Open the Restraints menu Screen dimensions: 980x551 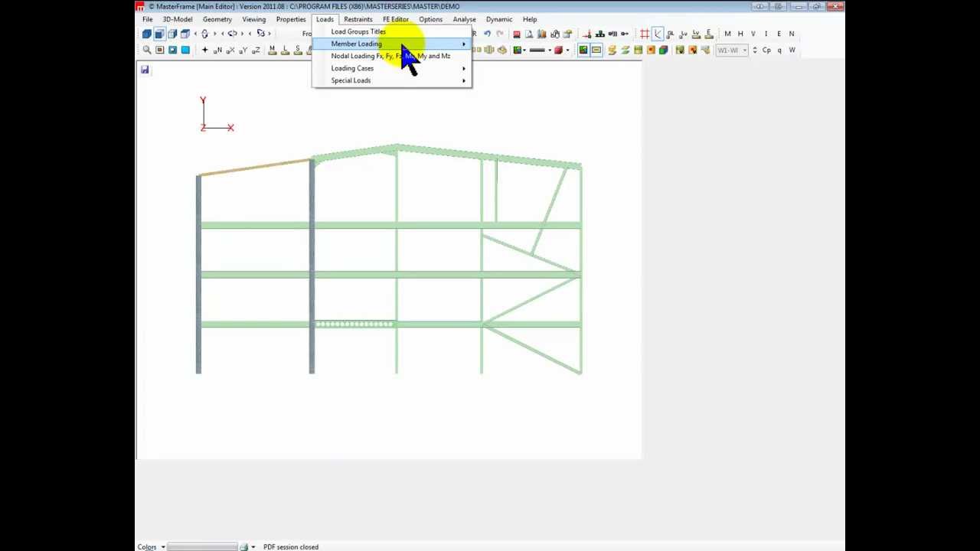click(358, 19)
